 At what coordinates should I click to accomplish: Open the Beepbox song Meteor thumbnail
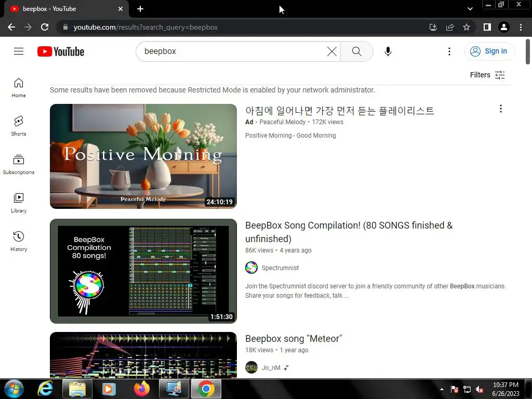(143, 354)
